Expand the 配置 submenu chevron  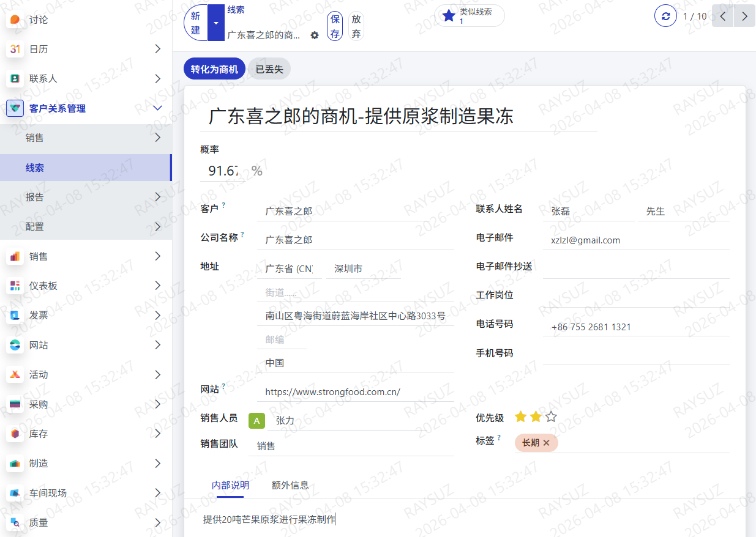[x=157, y=226]
